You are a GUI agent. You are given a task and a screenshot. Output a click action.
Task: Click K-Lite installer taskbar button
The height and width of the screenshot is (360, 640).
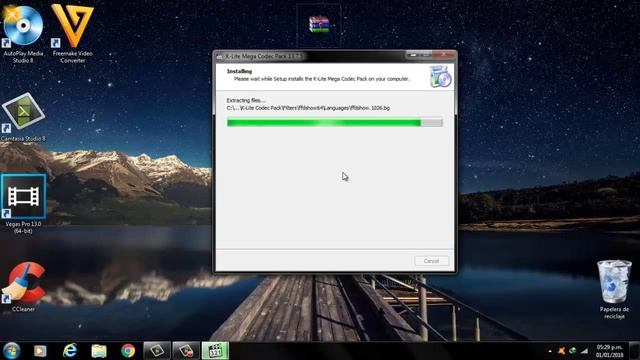point(215,351)
